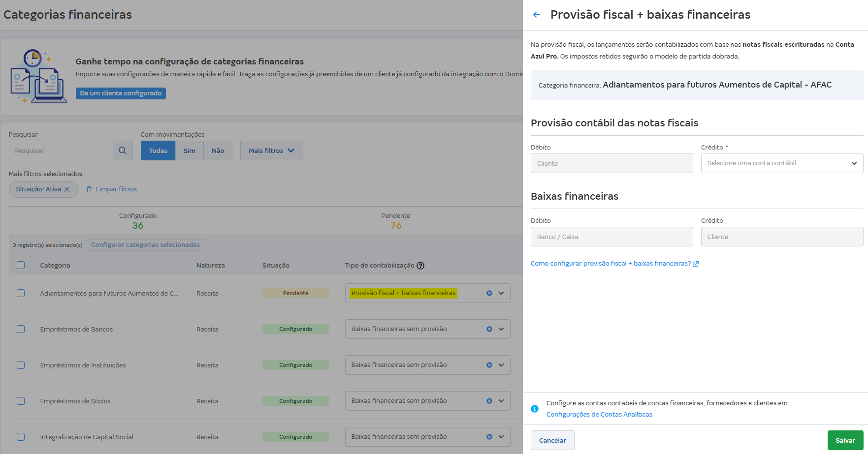Click help icon beside Tipo de contabilização
The image size is (868, 454).
[x=420, y=266]
